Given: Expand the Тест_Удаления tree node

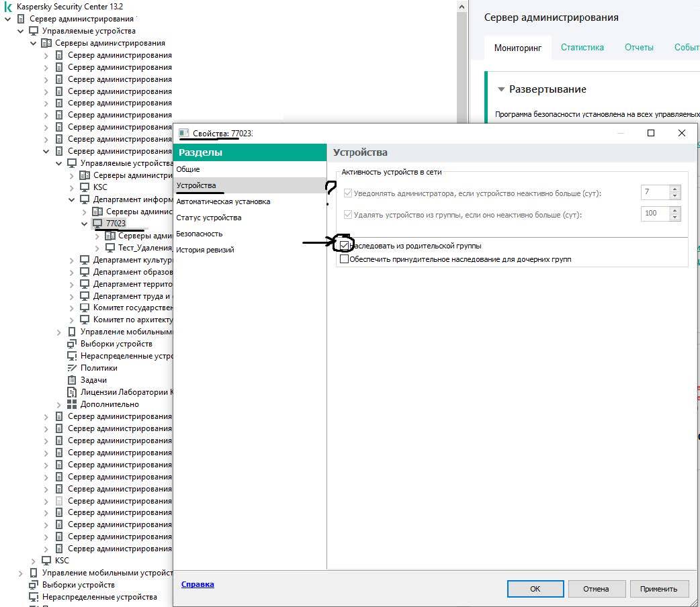Looking at the screenshot, I should (x=98, y=248).
